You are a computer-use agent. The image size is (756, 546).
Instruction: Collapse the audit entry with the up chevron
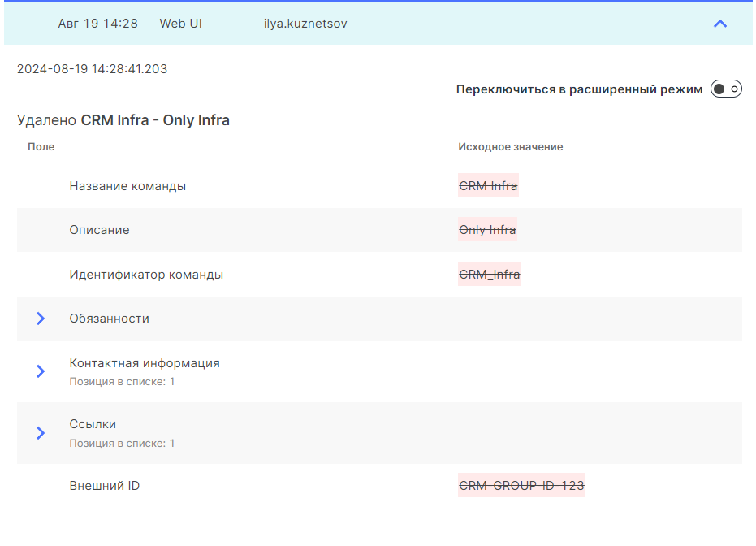pyautogui.click(x=719, y=24)
